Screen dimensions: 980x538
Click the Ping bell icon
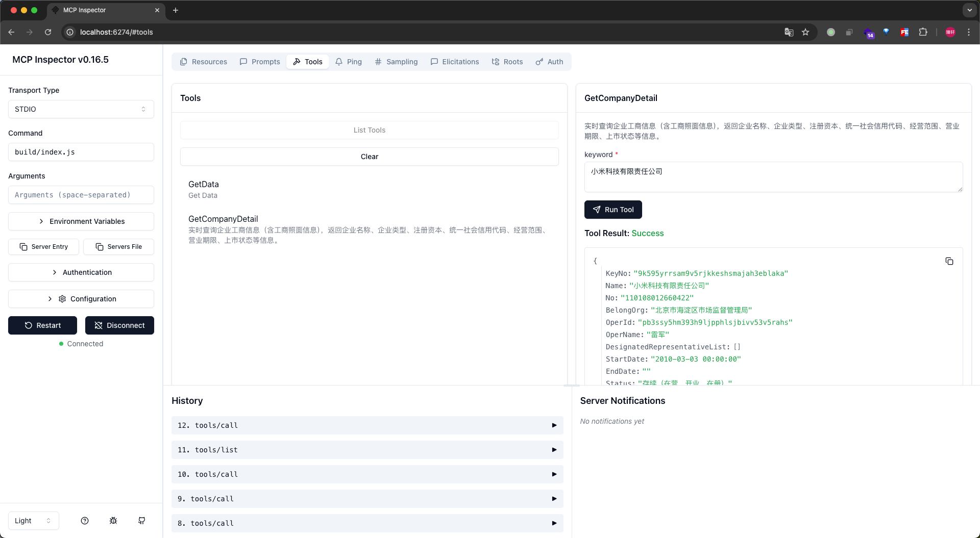point(339,62)
